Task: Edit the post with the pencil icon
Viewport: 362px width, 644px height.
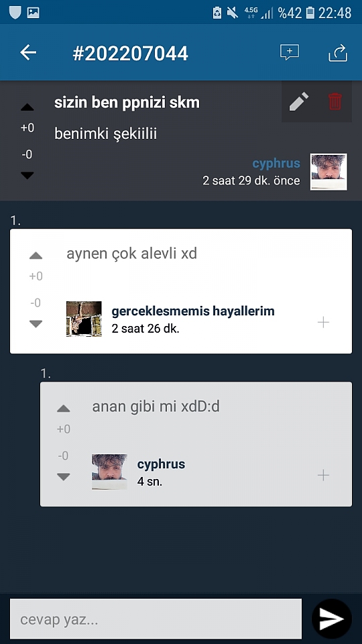Action: coord(299,101)
